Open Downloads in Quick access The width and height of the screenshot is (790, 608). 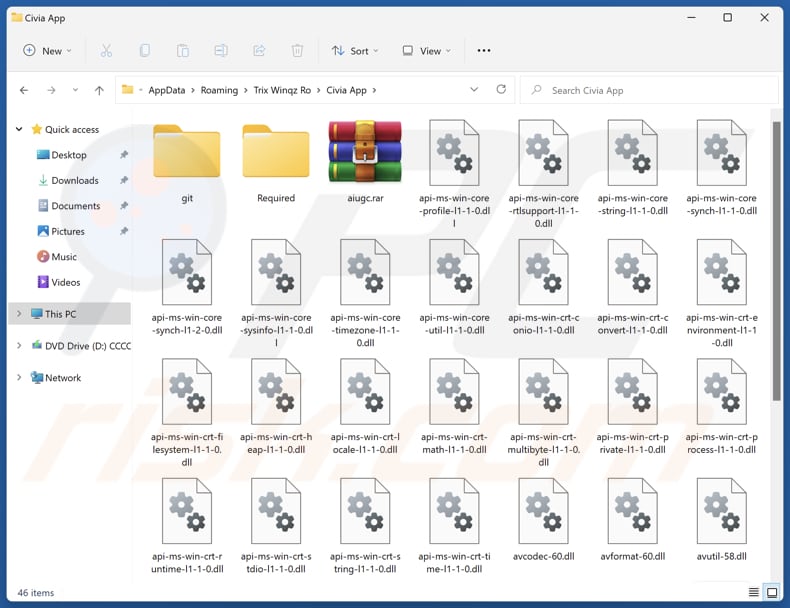pyautogui.click(x=75, y=180)
